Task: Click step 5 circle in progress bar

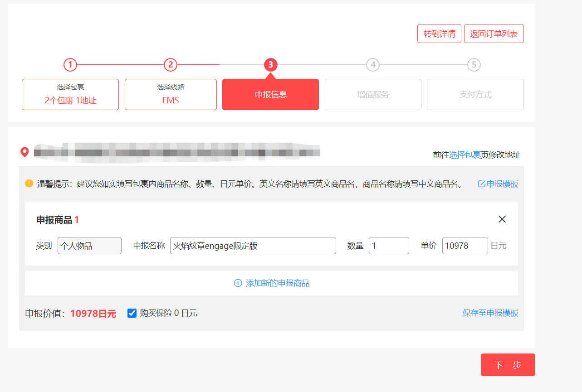Action: 474,65
